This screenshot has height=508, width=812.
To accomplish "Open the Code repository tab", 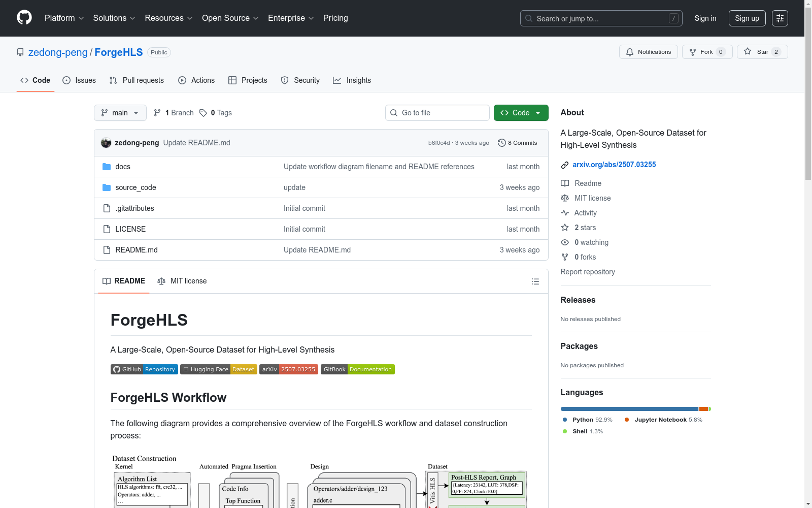I will click(x=36, y=80).
